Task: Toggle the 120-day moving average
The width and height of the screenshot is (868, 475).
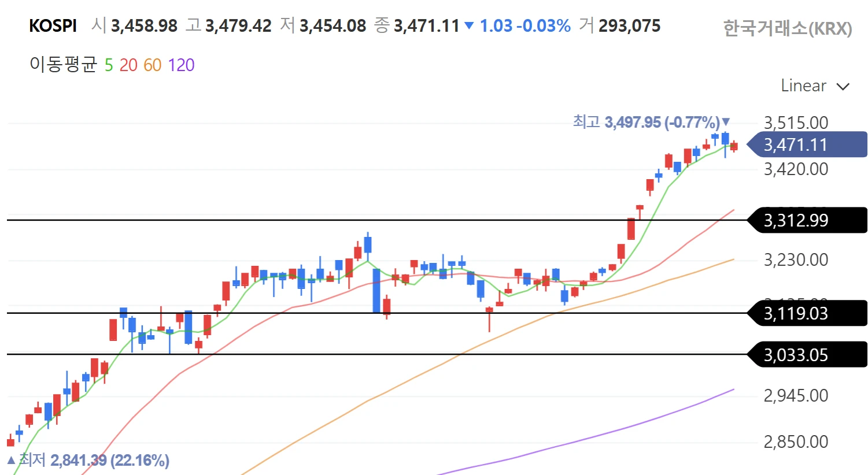Action: [181, 65]
